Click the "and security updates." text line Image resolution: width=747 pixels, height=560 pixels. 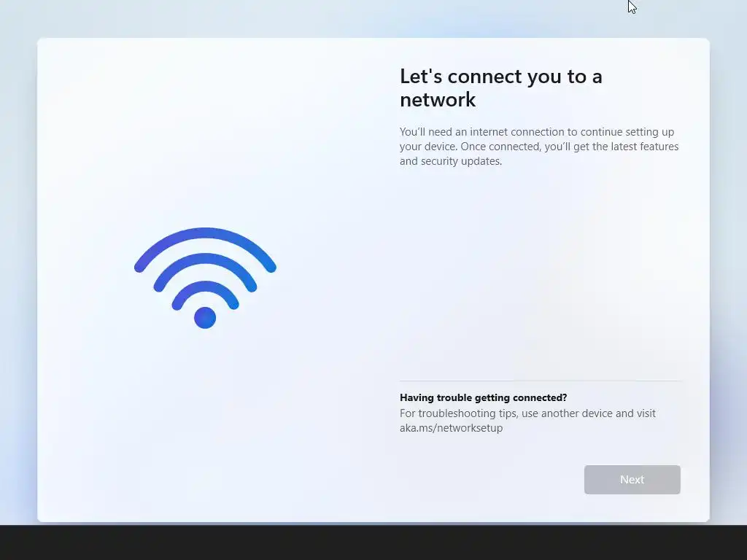[x=451, y=161]
